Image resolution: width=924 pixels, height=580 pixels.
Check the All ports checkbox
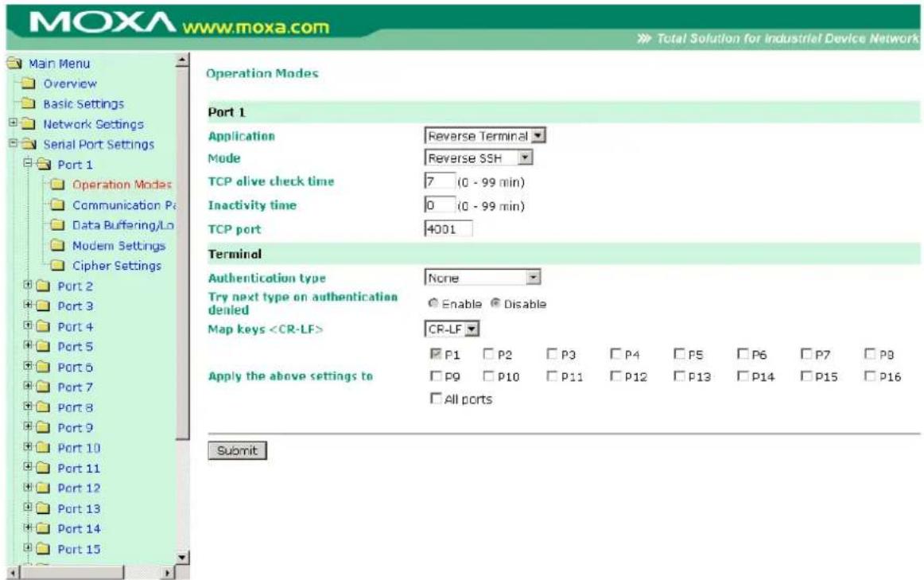(436, 399)
